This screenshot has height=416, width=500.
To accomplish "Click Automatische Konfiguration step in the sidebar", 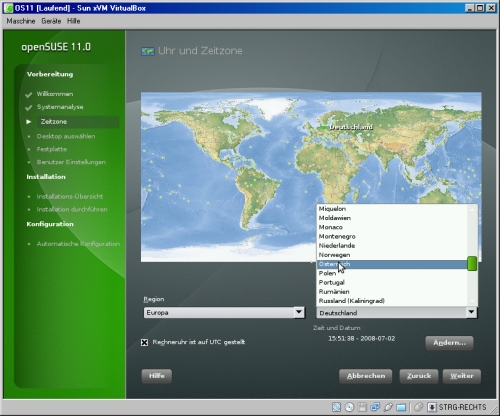I will (78, 244).
